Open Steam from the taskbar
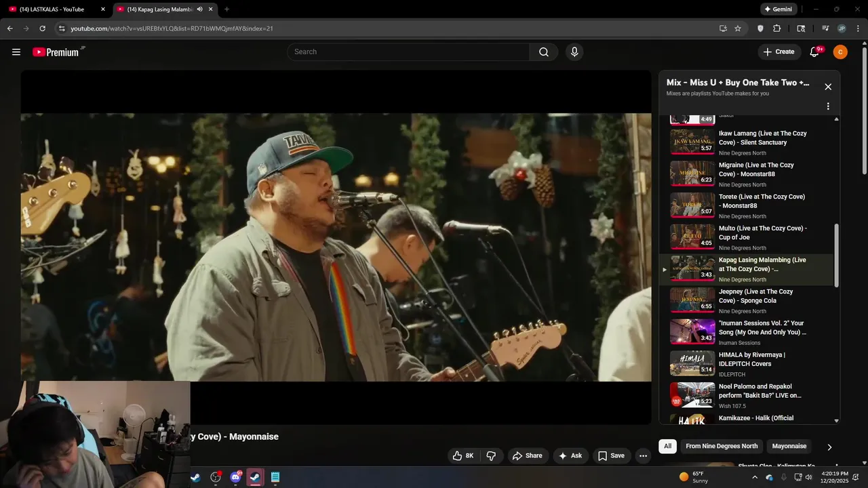 point(255,477)
